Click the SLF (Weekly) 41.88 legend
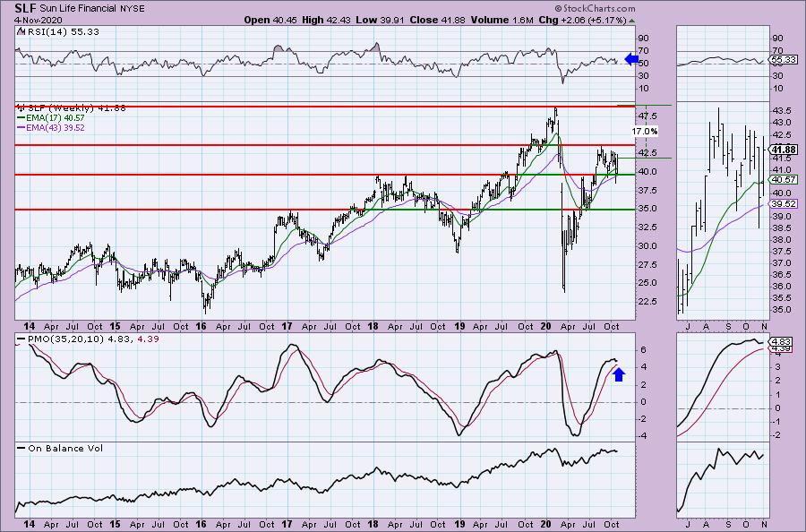Screen dimensions: 806x532 point(72,107)
